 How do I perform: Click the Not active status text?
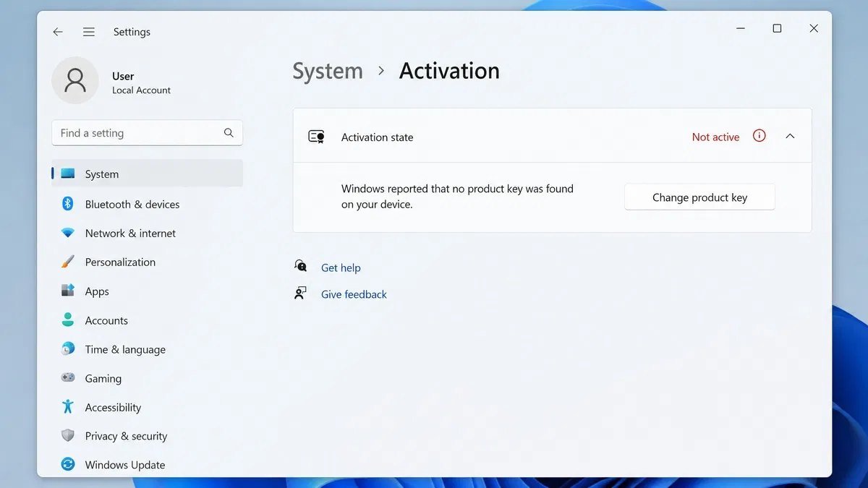pos(715,137)
